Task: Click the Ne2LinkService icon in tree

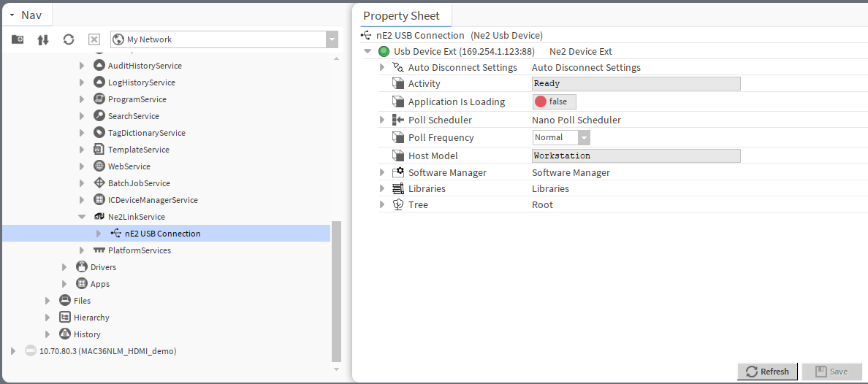Action: (100, 217)
